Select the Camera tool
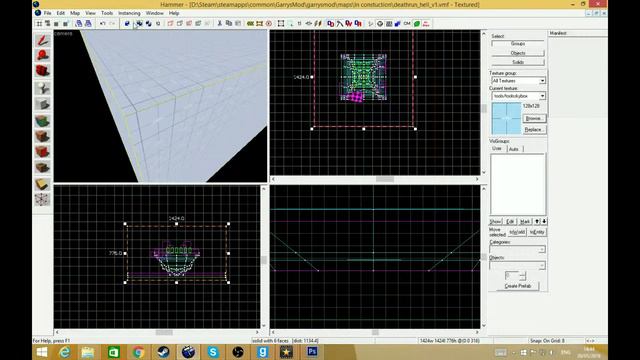The height and width of the screenshot is (360, 640). [x=42, y=71]
